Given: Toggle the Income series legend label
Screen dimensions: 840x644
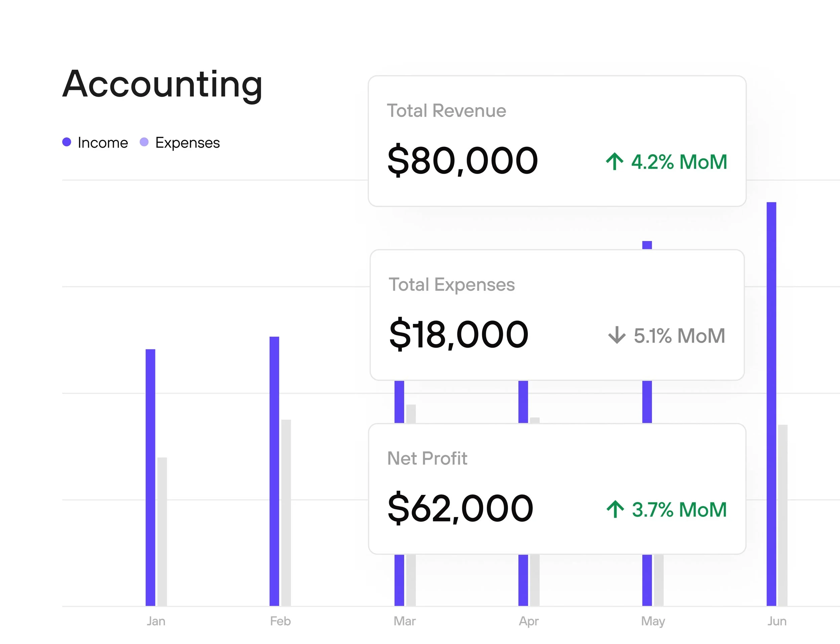Looking at the screenshot, I should click(103, 142).
